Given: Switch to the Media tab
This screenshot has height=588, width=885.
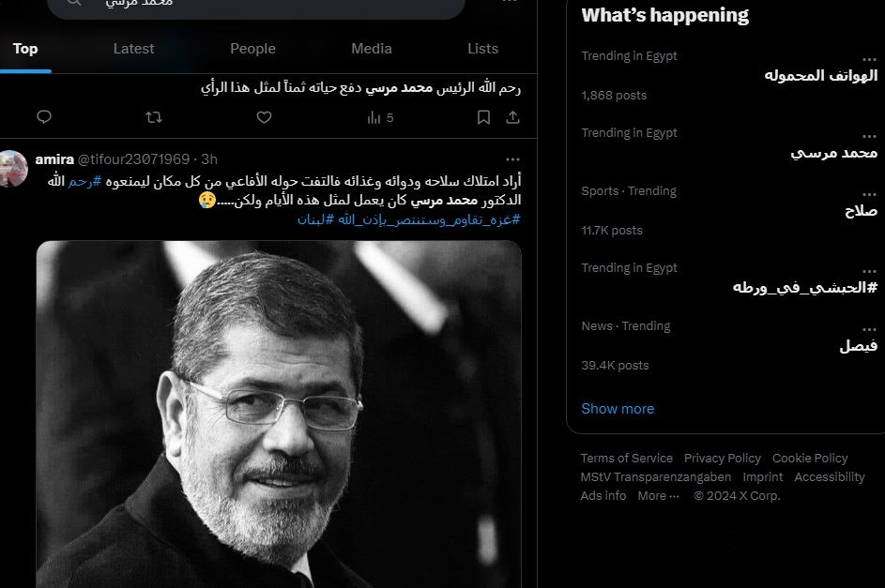Looking at the screenshot, I should (372, 49).
